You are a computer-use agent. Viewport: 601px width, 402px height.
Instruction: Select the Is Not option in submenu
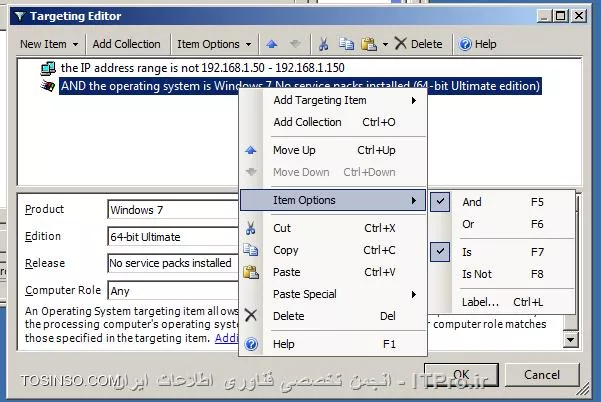coord(502,274)
